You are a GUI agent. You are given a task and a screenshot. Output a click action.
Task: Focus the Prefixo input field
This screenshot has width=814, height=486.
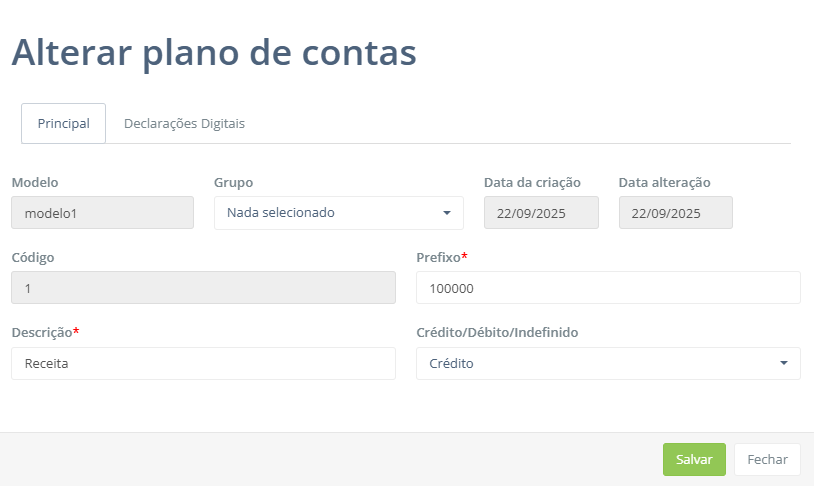pyautogui.click(x=608, y=288)
